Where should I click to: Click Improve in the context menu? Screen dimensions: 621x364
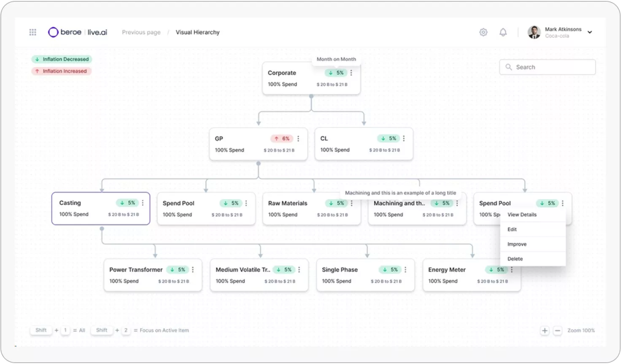(517, 244)
